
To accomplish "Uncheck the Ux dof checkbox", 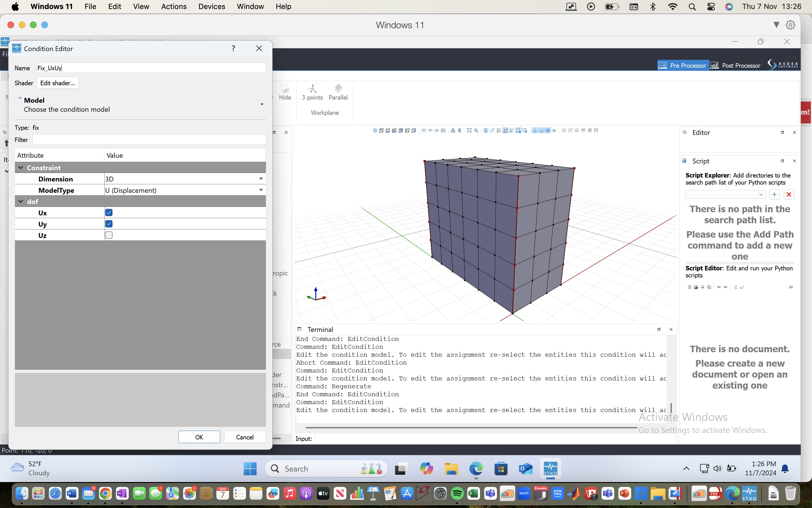I will 109,213.
